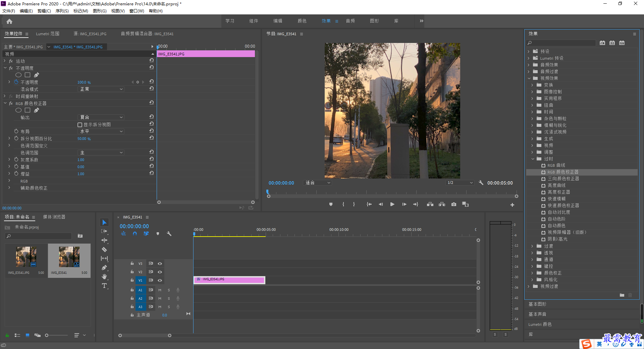Image resolution: width=644 pixels, height=349 pixels.
Task: Solo audio track A2
Action: [x=169, y=298]
